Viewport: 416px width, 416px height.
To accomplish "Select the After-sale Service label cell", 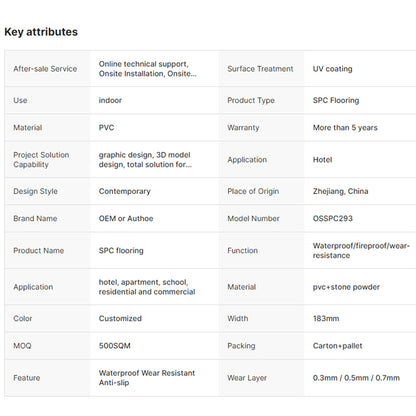I will pyautogui.click(x=47, y=69).
